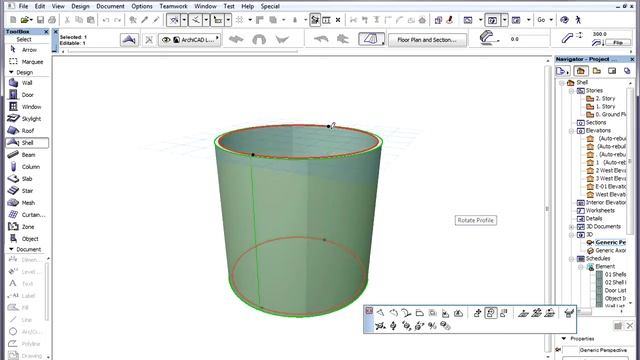Close the Toolbox panel
Image resolution: width=640 pixels, height=360 pixels.
(46, 31)
